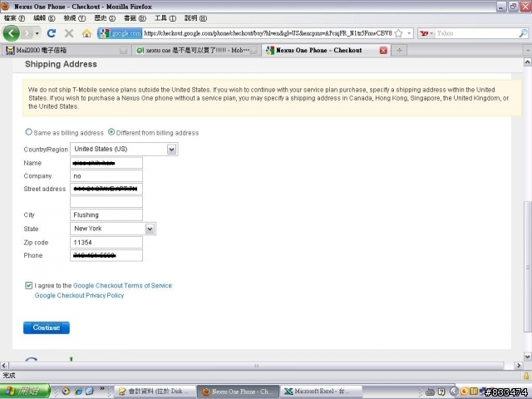Click the first quick launch media icon
Viewport: 532px width, 399px height.
66,392
